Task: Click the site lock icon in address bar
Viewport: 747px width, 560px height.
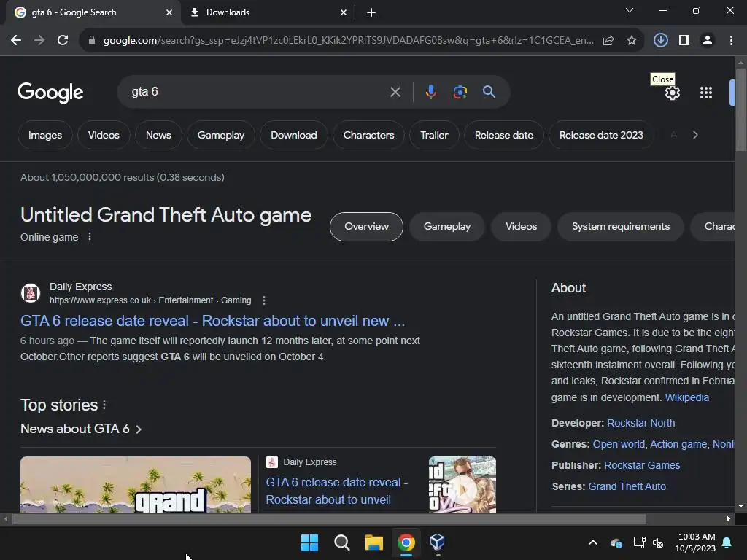Action: pyautogui.click(x=92, y=41)
